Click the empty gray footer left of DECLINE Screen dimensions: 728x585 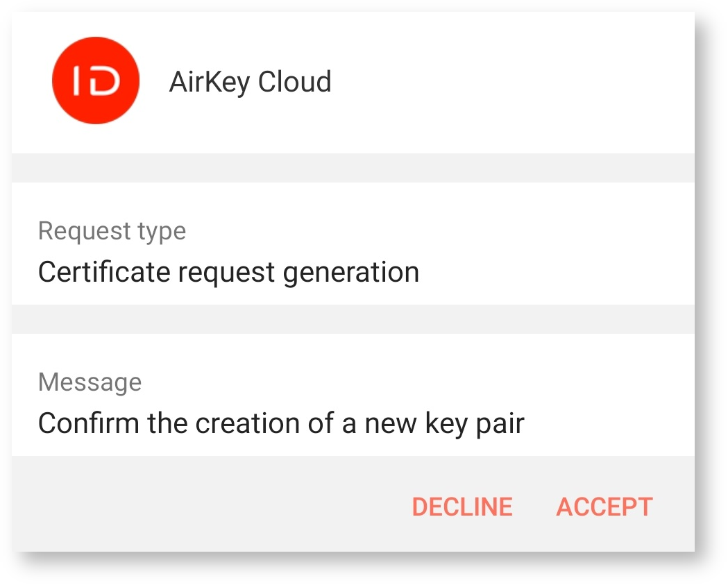[x=208, y=505]
